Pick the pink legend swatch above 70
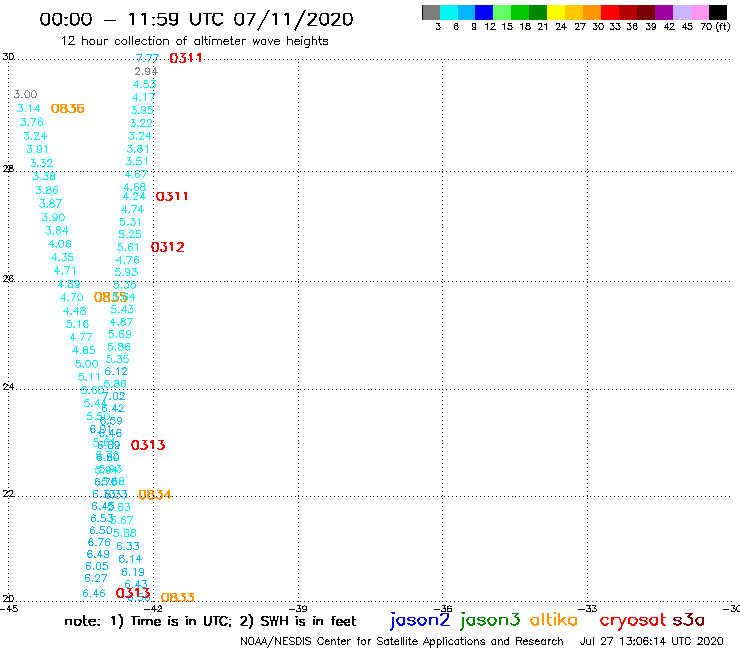Viewport: 740px width, 650px height. click(x=699, y=12)
